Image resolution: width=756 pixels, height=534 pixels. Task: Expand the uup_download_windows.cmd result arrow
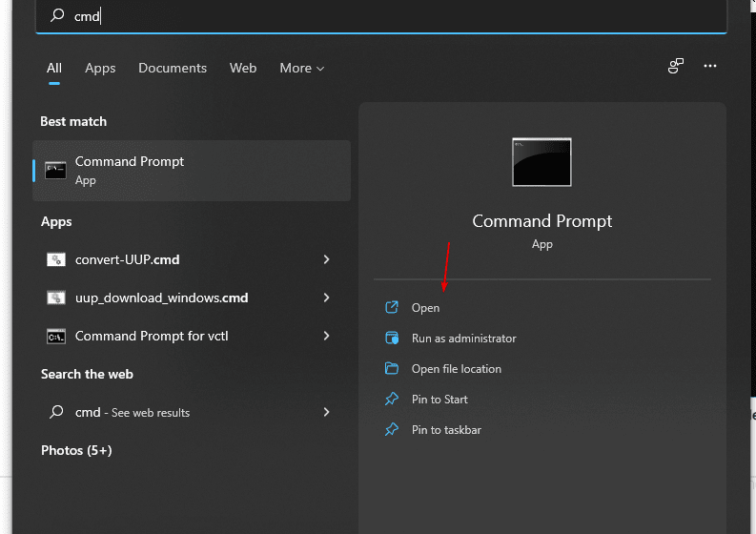click(326, 298)
